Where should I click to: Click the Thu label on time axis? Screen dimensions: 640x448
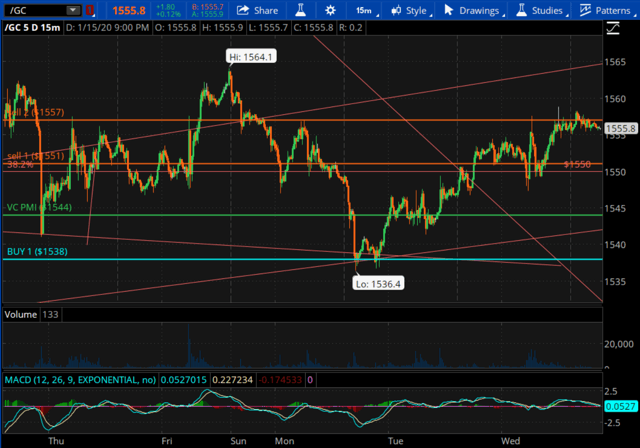(56, 441)
